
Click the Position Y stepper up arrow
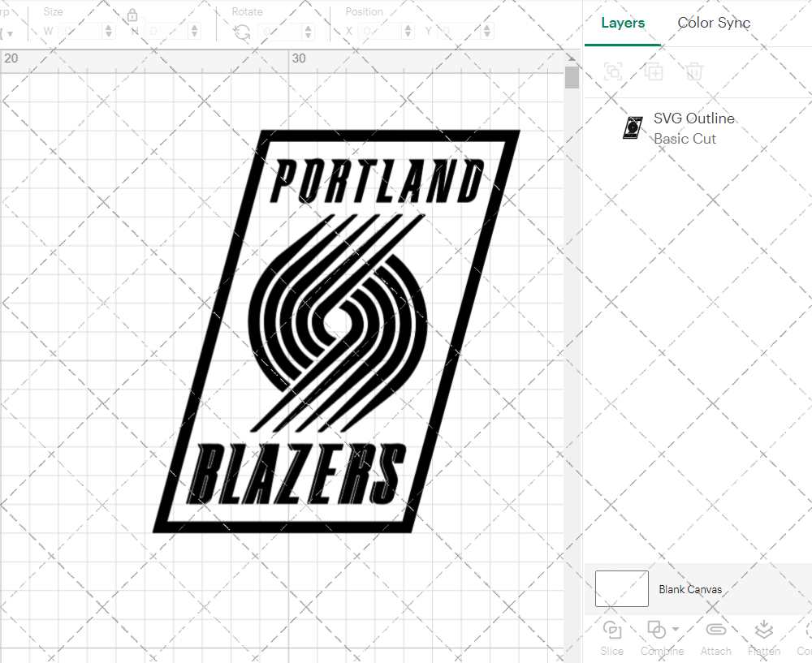(486, 27)
